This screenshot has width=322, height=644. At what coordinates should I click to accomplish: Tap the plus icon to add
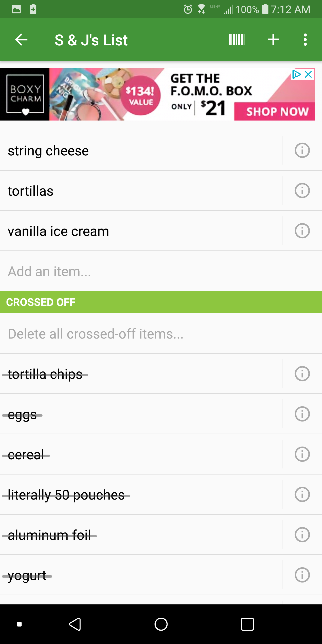click(x=273, y=40)
